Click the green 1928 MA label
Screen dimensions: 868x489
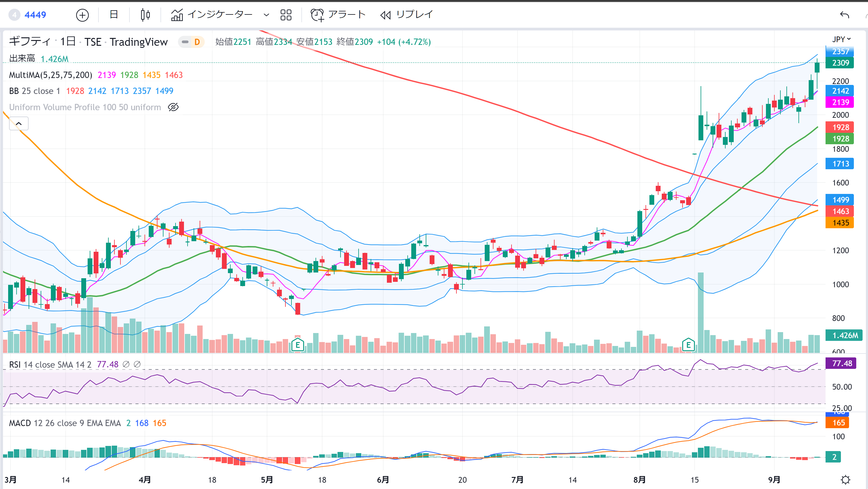(x=840, y=139)
